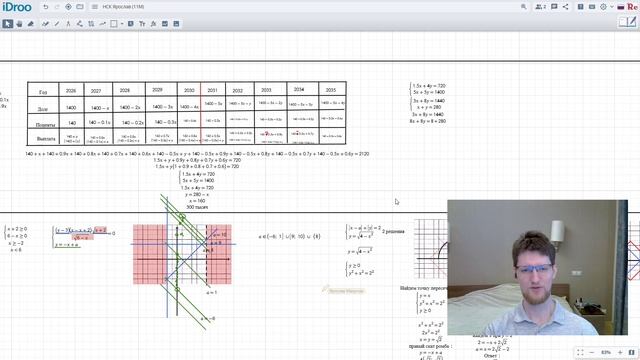Click the 'a = 1' label under graph
640x360 pixels.
211,293
